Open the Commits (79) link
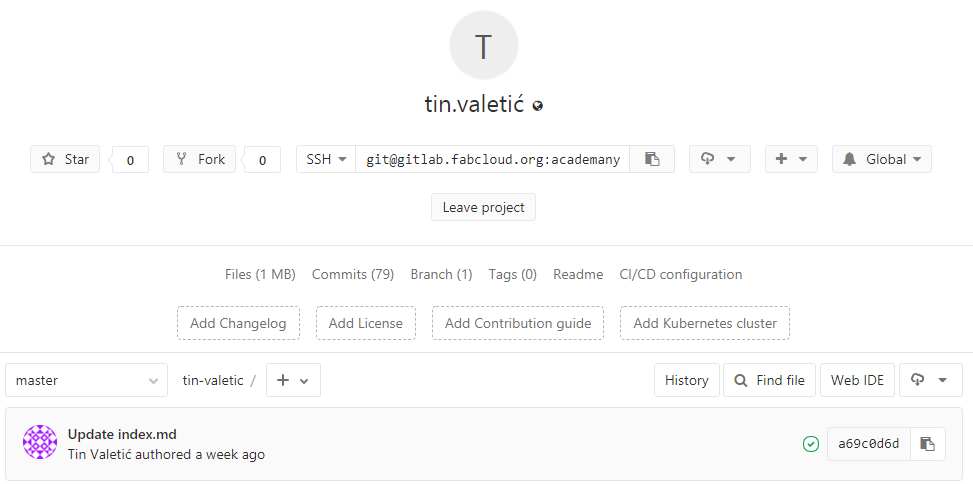Image resolution: width=973 pixels, height=484 pixels. (x=352, y=274)
